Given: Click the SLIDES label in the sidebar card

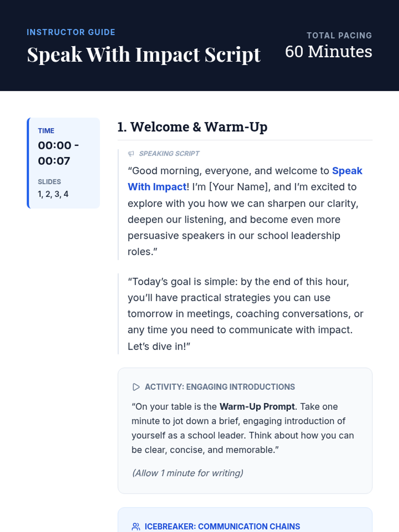Looking at the screenshot, I should (x=49, y=182).
